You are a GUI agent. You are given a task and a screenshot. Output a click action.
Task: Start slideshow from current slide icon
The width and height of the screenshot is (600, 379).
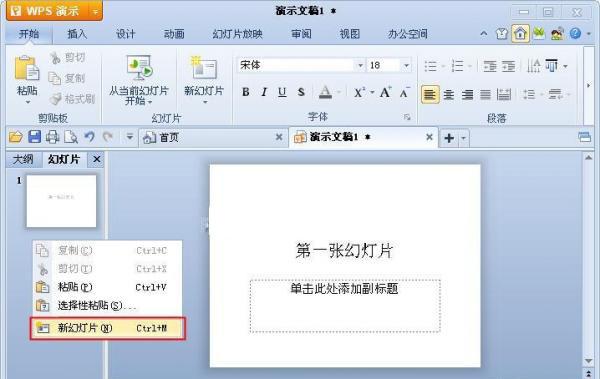pos(139,68)
